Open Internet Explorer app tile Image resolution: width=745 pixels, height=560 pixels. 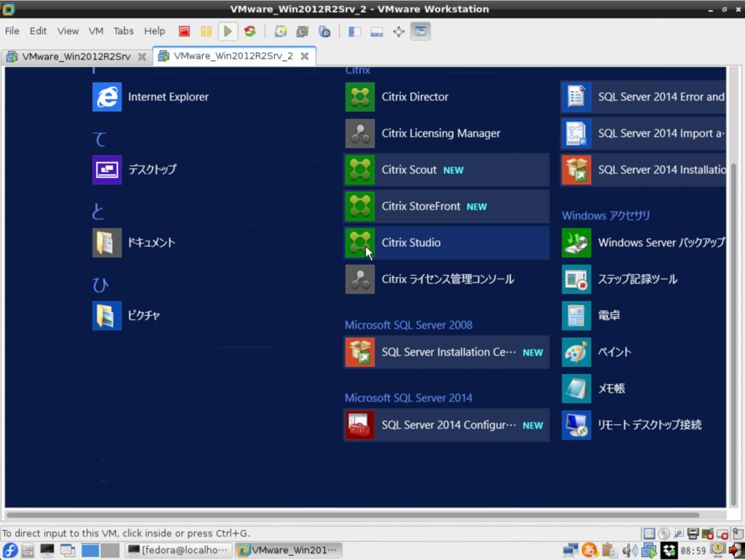point(107,97)
